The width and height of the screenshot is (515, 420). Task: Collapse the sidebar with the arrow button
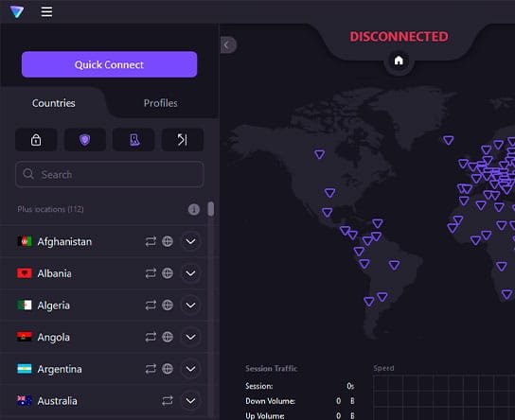click(x=227, y=45)
